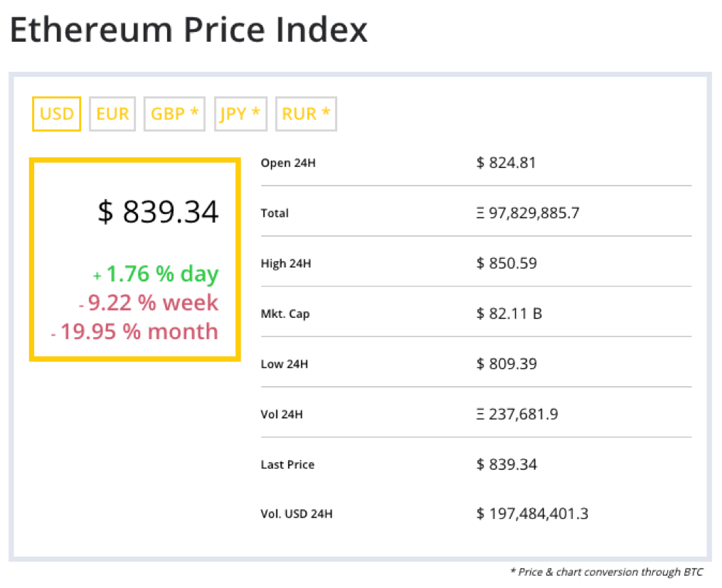
Task: Click the Open 24H label
Action: pos(288,163)
